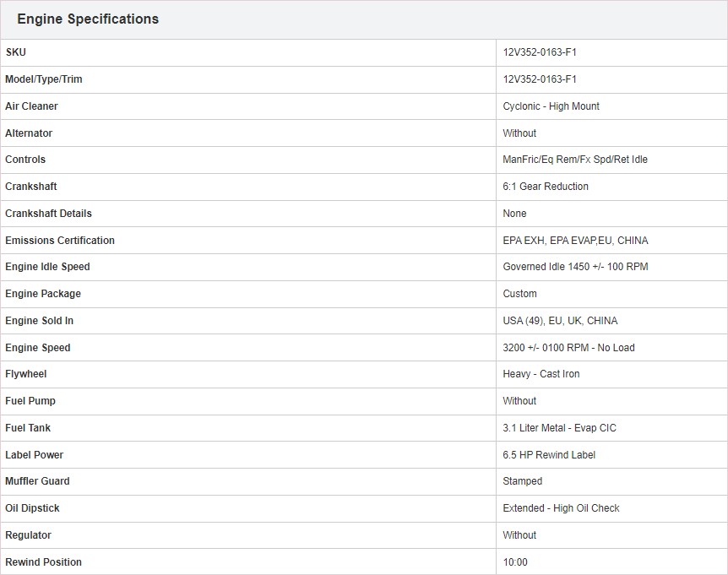
Task: Click the Engine Idle Speed label
Action: (x=48, y=267)
